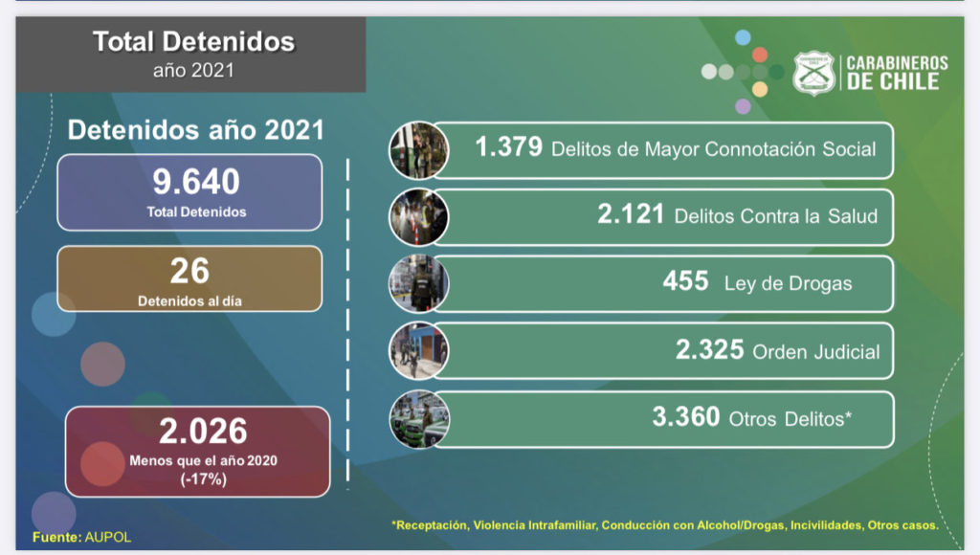This screenshot has width=980, height=555.
Task: Click the Total Detenidos año 2021 title banner
Action: pyautogui.click(x=194, y=54)
